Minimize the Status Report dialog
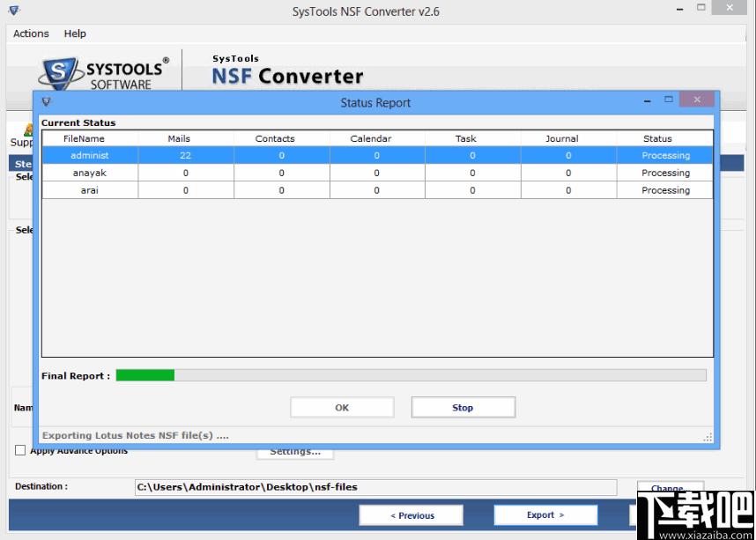Viewport: 756px width, 540px height. pyautogui.click(x=648, y=100)
